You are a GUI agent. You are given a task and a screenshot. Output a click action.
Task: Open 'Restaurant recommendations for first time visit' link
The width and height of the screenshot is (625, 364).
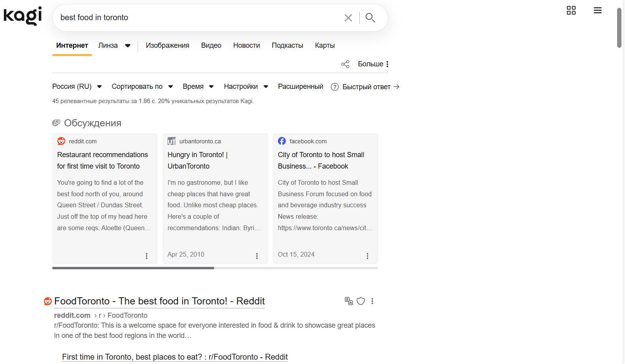pyautogui.click(x=102, y=160)
